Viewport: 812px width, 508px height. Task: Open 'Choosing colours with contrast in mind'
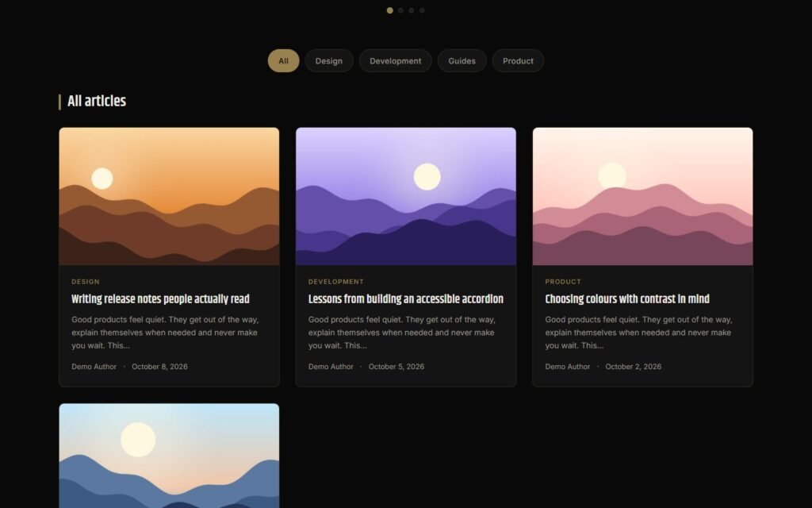[627, 299]
